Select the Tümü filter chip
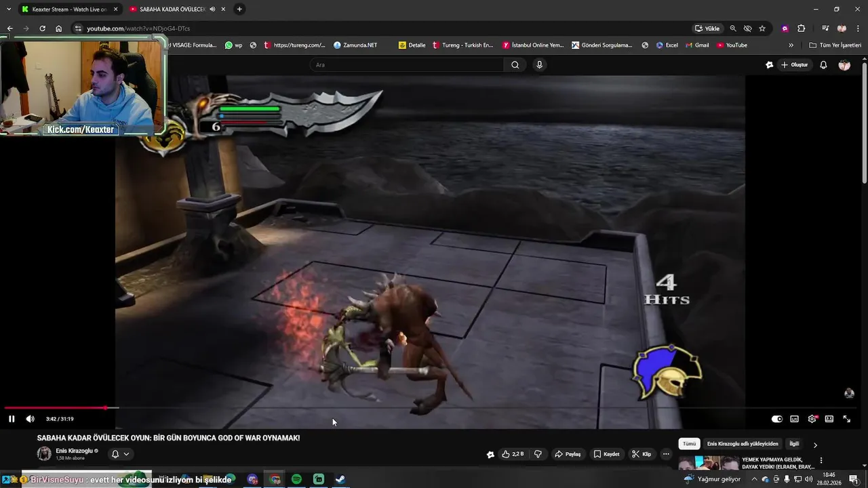Viewport: 868px width, 488px height. click(x=690, y=444)
